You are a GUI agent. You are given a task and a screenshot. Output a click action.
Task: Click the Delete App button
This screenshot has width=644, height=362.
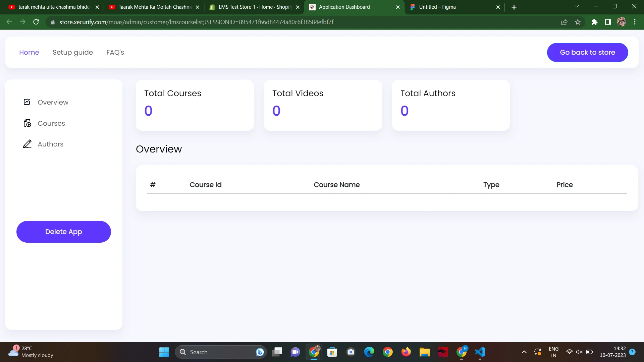click(64, 232)
